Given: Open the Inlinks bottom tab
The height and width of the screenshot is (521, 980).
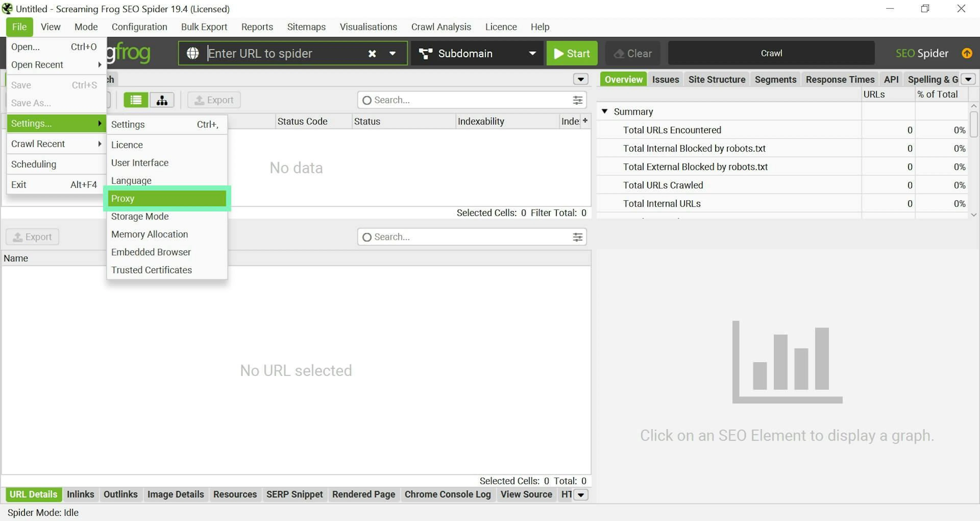Looking at the screenshot, I should pos(80,494).
